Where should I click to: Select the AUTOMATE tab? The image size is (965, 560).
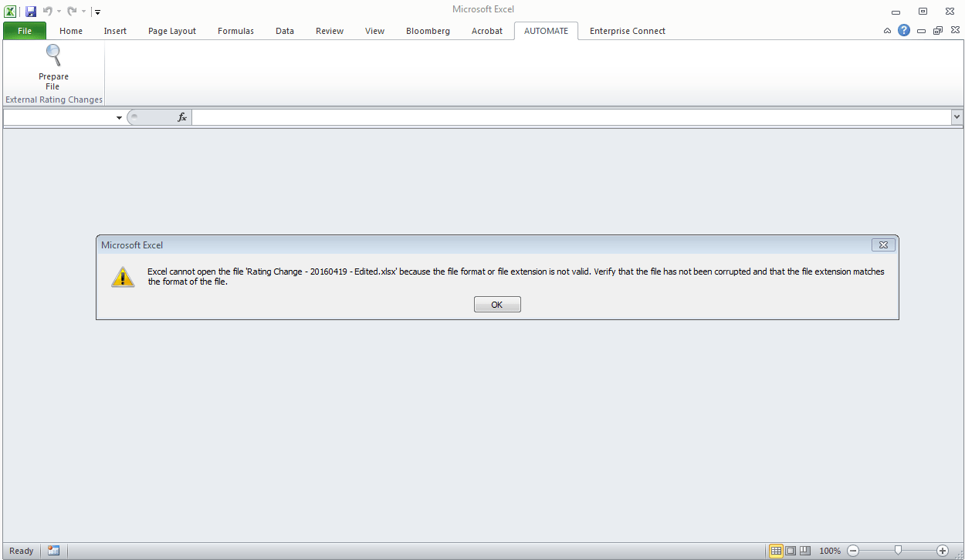[546, 31]
